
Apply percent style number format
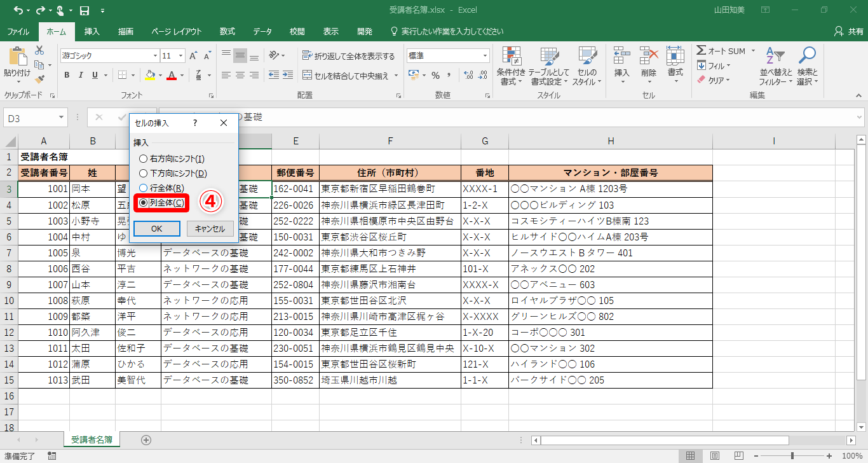(x=435, y=75)
